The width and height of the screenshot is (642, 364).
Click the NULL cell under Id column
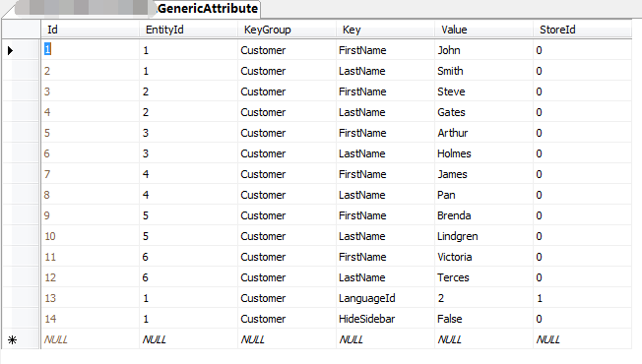[x=90, y=339]
